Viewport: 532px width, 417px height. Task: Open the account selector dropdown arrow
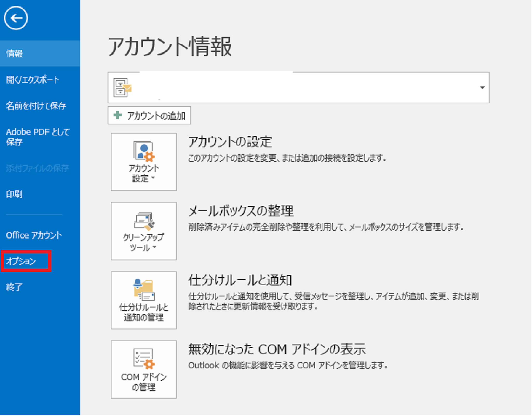tap(482, 88)
